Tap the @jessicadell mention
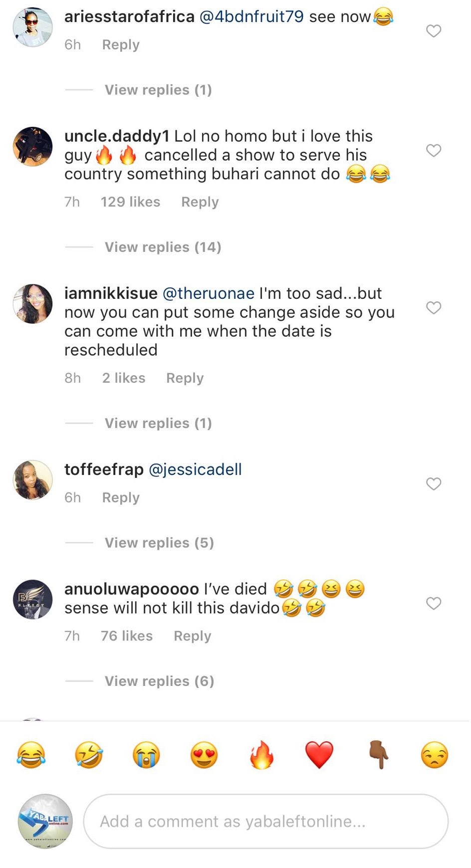Viewport: 471px width, 868px height. (195, 469)
